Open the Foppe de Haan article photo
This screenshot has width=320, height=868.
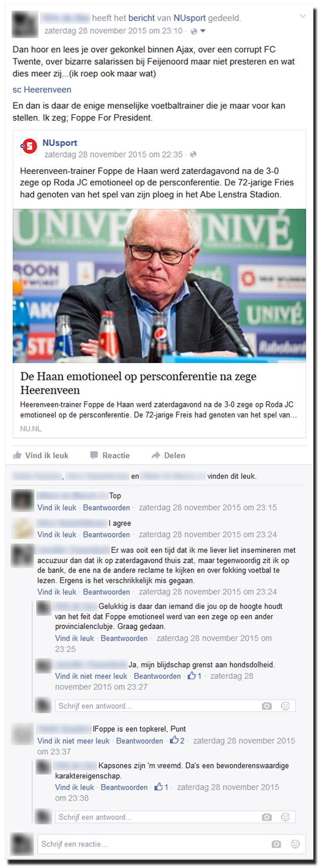coord(159,285)
